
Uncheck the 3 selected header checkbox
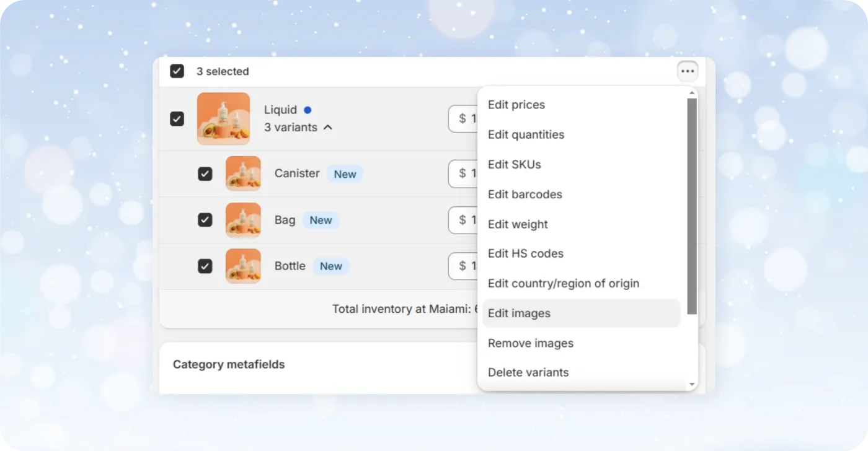tap(177, 71)
